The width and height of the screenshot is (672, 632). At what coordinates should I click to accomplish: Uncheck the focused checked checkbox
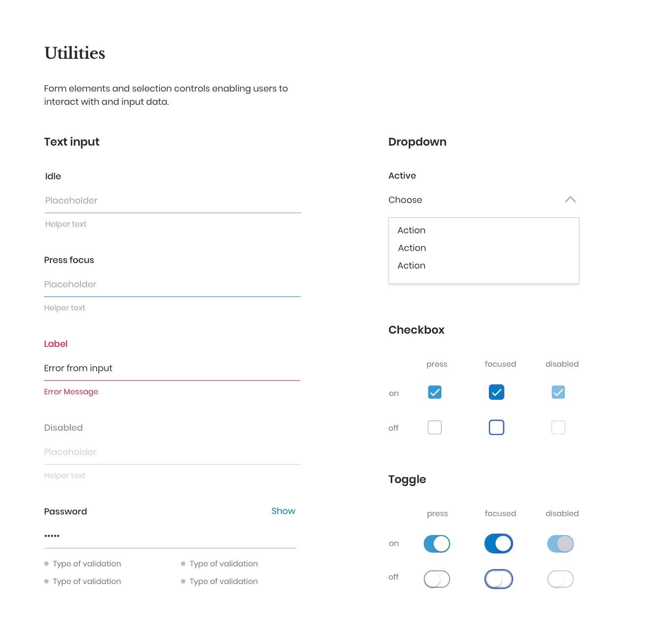pyautogui.click(x=496, y=392)
